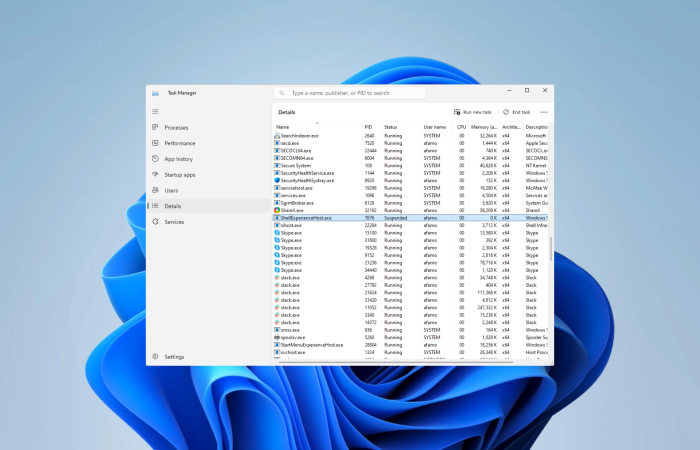
Task: Focus the search box for name, publisher, or PID
Action: click(x=350, y=93)
